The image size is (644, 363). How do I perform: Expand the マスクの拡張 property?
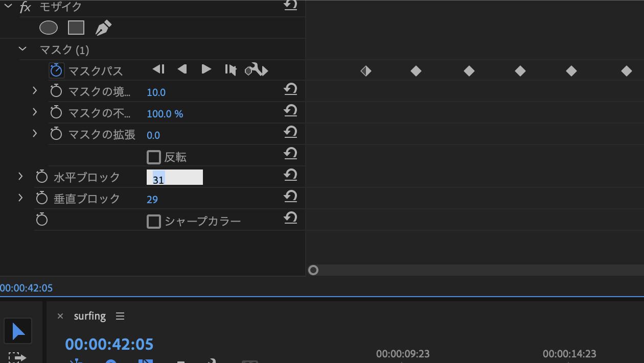[35, 133]
